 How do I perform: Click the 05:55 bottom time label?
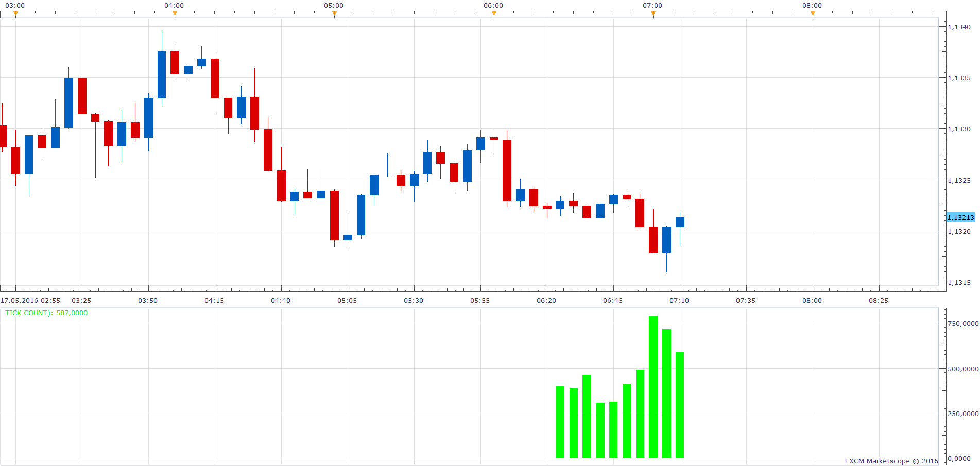click(x=480, y=300)
